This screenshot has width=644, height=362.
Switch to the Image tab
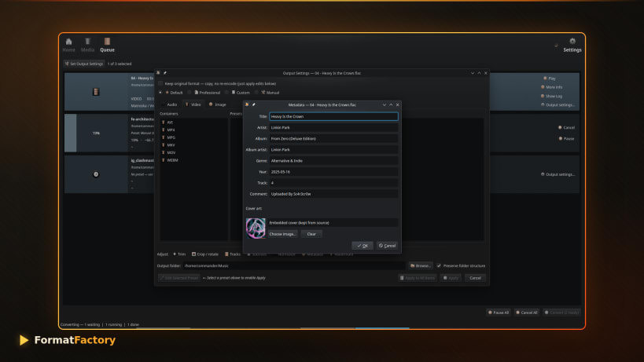(218, 104)
